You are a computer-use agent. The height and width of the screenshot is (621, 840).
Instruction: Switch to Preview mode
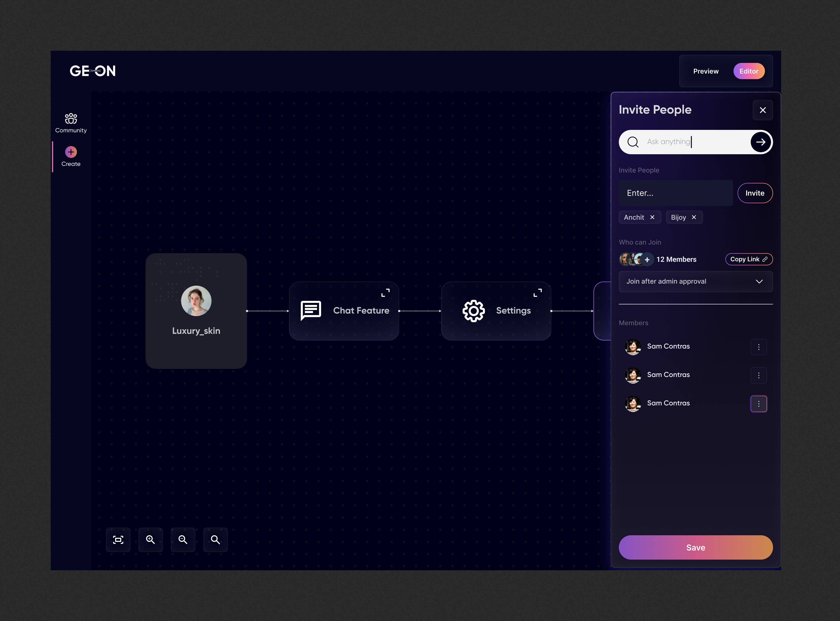click(705, 71)
